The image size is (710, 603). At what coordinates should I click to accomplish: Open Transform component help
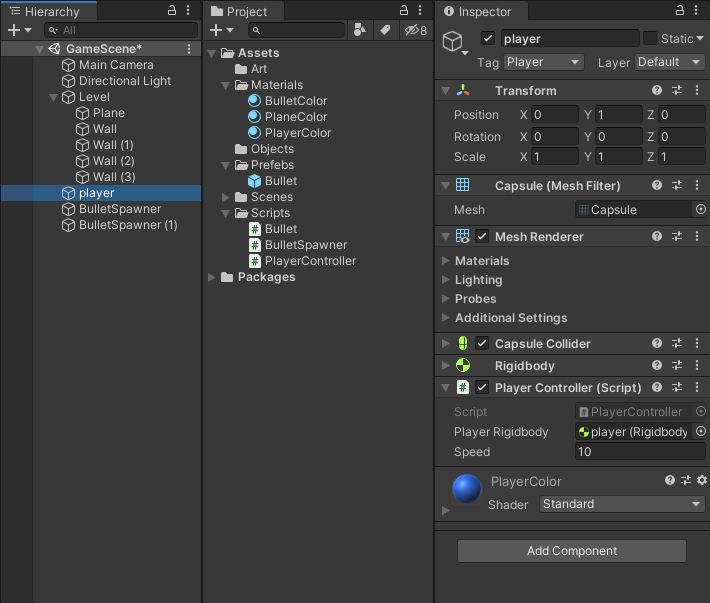pos(657,91)
